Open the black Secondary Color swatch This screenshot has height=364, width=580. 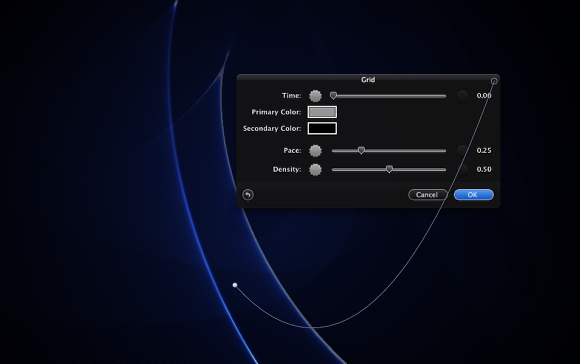[322, 128]
